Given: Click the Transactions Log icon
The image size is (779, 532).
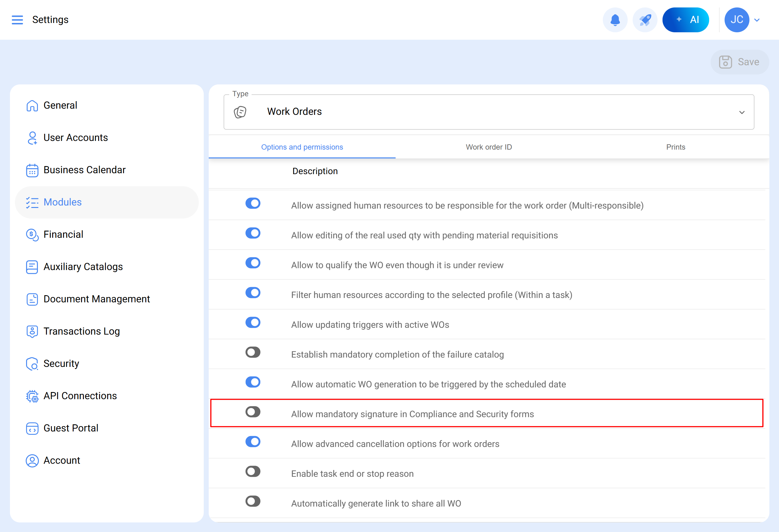Looking at the screenshot, I should [x=32, y=331].
